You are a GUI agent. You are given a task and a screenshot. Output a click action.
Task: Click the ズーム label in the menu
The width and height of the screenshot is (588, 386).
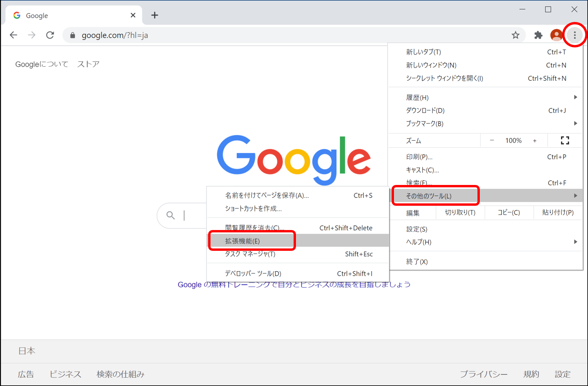(x=414, y=141)
